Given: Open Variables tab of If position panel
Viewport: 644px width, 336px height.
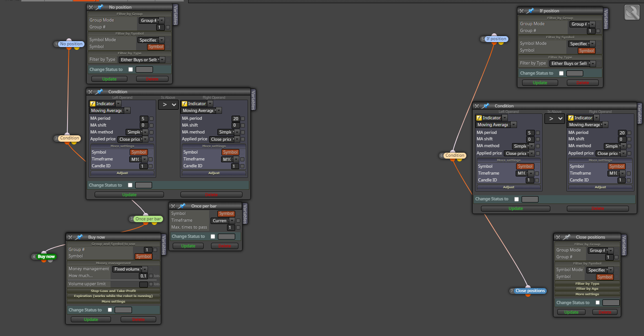Looking at the screenshot, I should tap(606, 19).
